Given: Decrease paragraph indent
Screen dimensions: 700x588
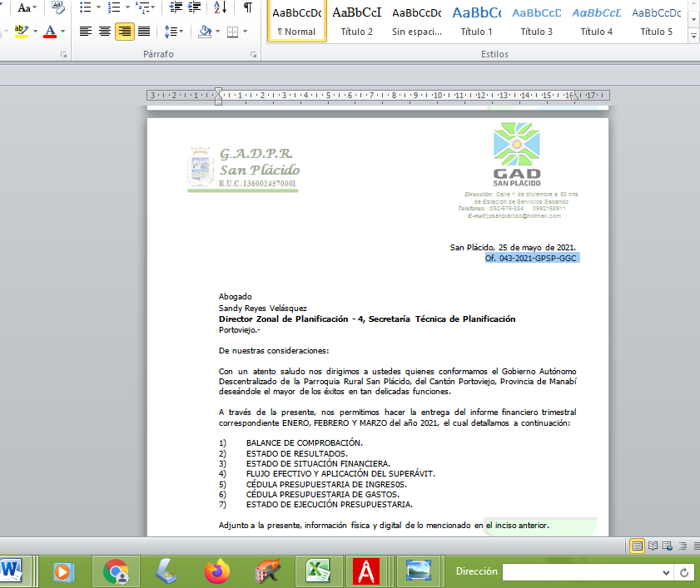Looking at the screenshot, I should 175,7.
